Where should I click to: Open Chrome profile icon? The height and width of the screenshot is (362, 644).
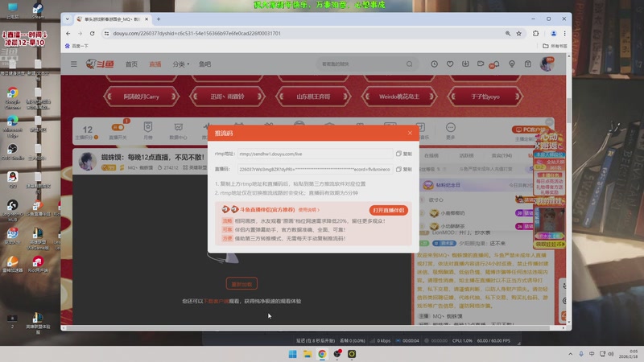tap(553, 33)
